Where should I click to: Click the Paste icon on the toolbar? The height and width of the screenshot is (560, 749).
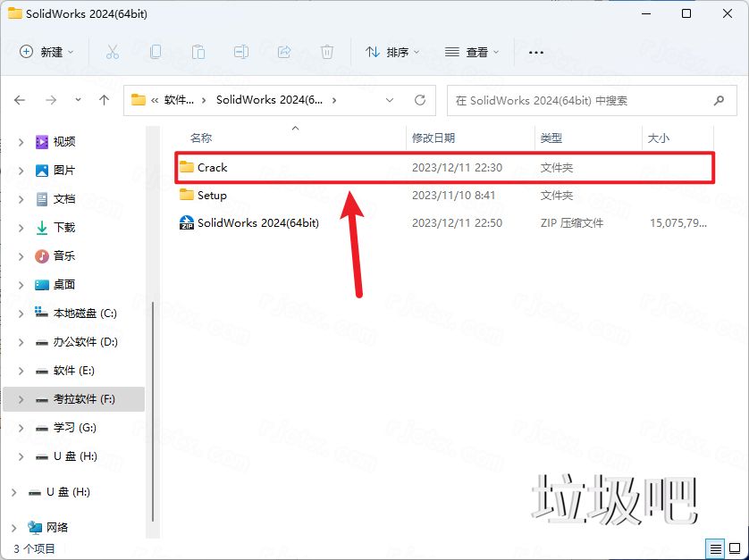(x=198, y=54)
